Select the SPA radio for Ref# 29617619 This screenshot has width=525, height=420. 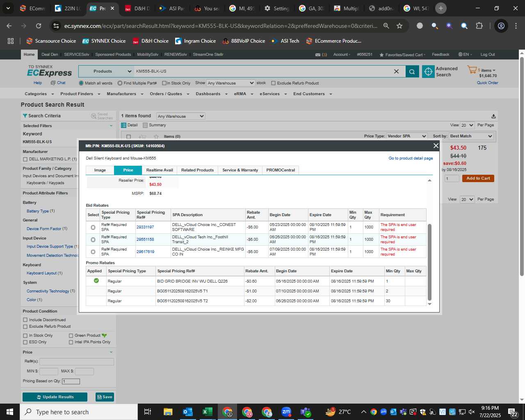coord(93,252)
